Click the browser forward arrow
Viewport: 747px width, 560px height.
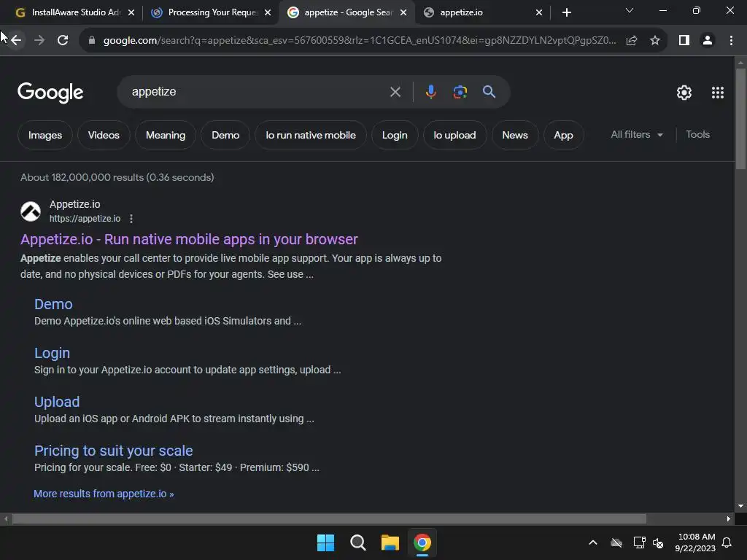pos(39,41)
